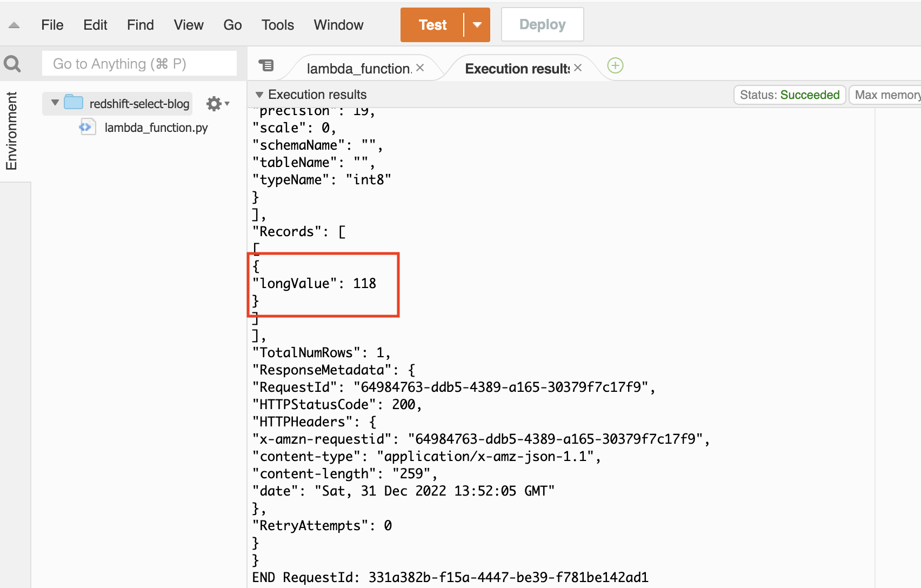Select lambda_function.py in the file tree
The width and height of the screenshot is (921, 588).
point(156,128)
